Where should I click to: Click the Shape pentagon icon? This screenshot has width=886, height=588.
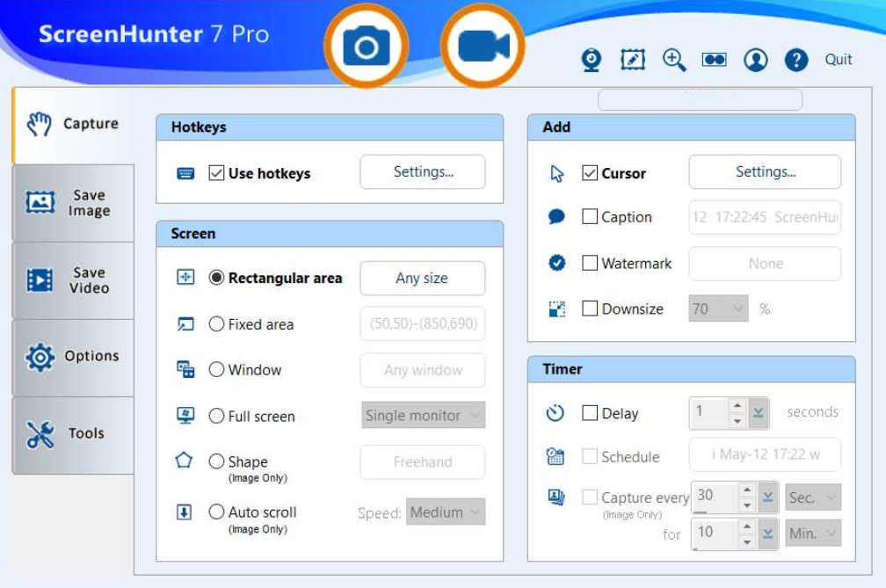[x=184, y=461]
